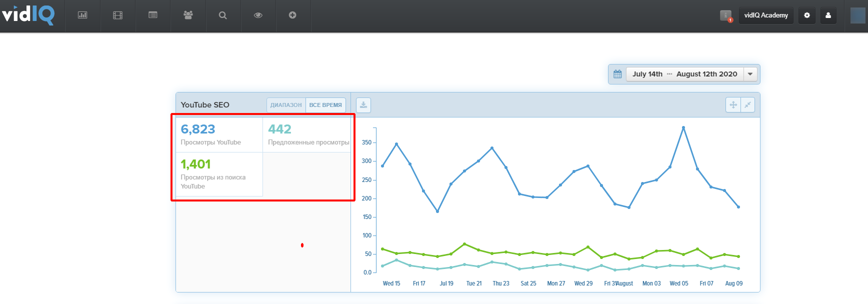Click the plus circle icon
868x304 pixels.
point(292,15)
